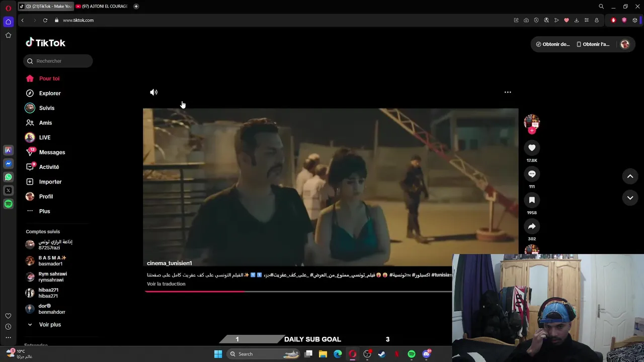Click the browser tab search magnifier

tap(601, 7)
